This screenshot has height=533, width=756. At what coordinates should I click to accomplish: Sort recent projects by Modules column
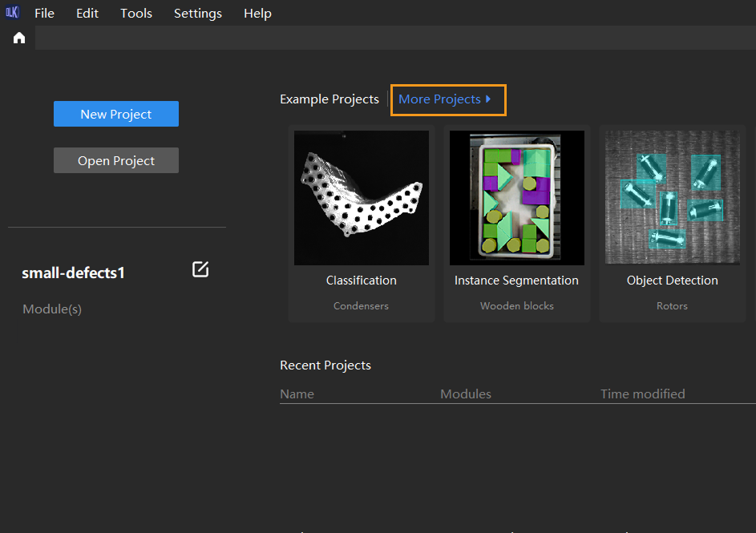pos(465,394)
